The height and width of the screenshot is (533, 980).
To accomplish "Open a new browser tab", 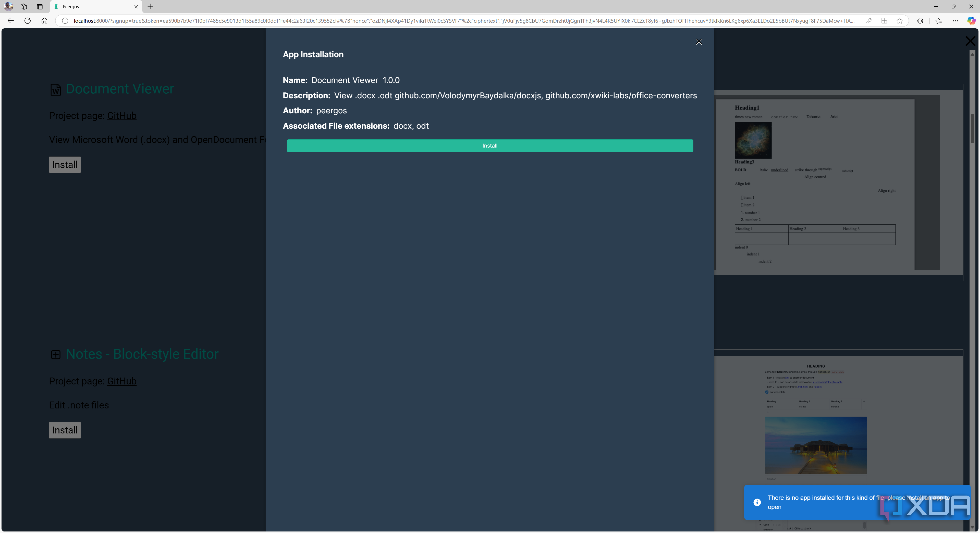I will [x=150, y=6].
